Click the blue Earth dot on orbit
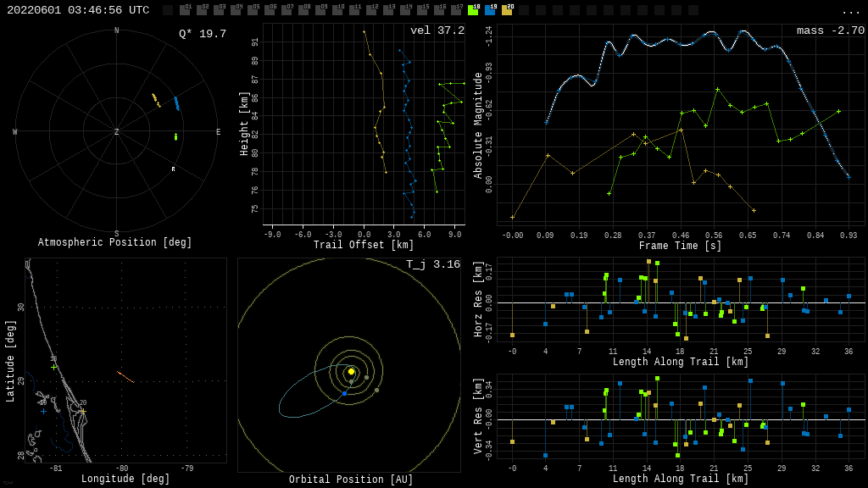This screenshot has width=868, height=488. (x=344, y=393)
